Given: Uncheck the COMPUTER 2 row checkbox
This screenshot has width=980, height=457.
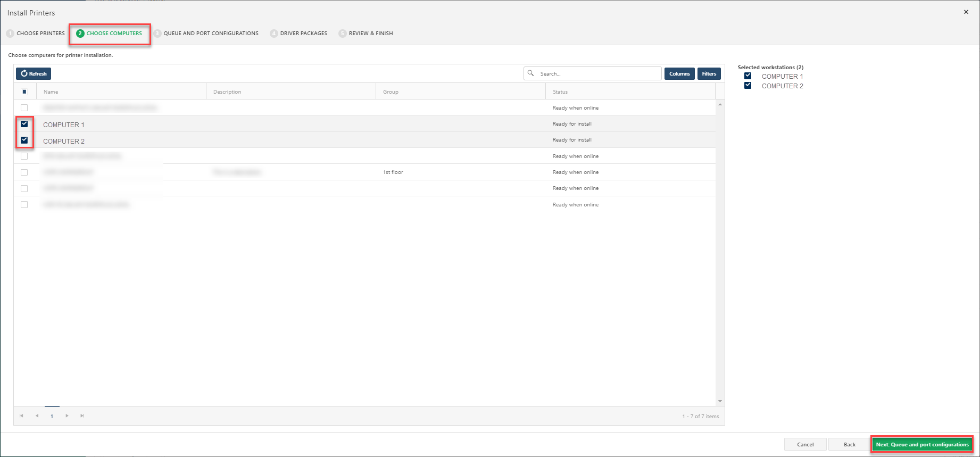Looking at the screenshot, I should coord(24,140).
